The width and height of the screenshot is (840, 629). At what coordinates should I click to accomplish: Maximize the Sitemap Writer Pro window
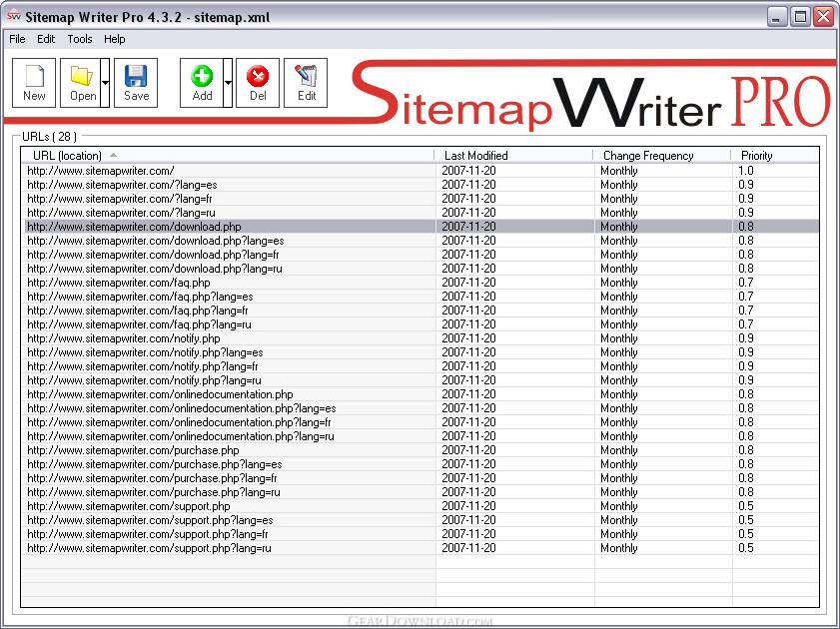click(x=800, y=17)
